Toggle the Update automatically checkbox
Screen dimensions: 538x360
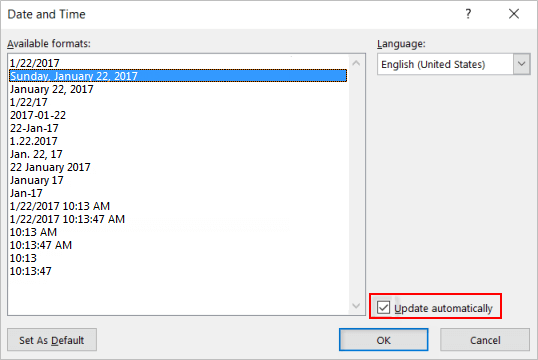(x=383, y=307)
